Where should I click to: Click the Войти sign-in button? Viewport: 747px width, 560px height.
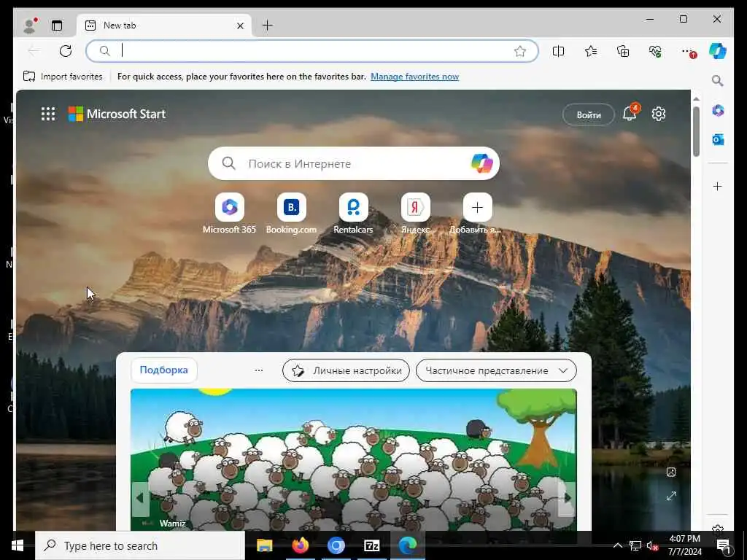click(589, 114)
